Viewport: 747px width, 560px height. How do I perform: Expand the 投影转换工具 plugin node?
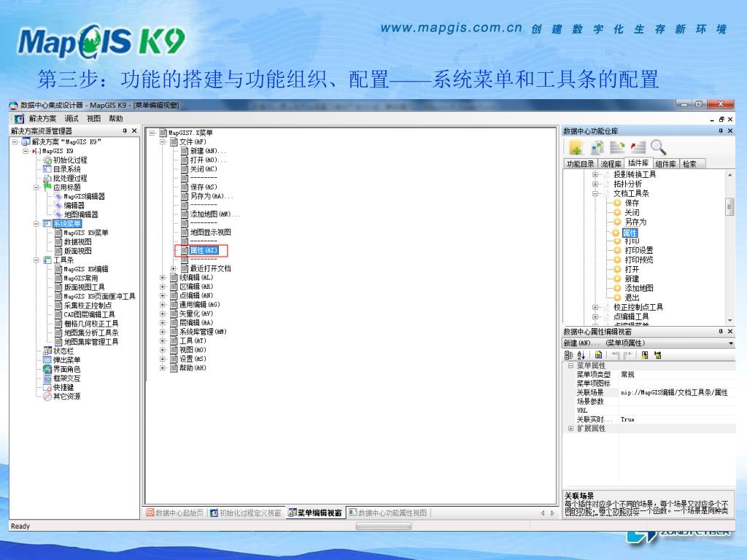click(x=595, y=174)
